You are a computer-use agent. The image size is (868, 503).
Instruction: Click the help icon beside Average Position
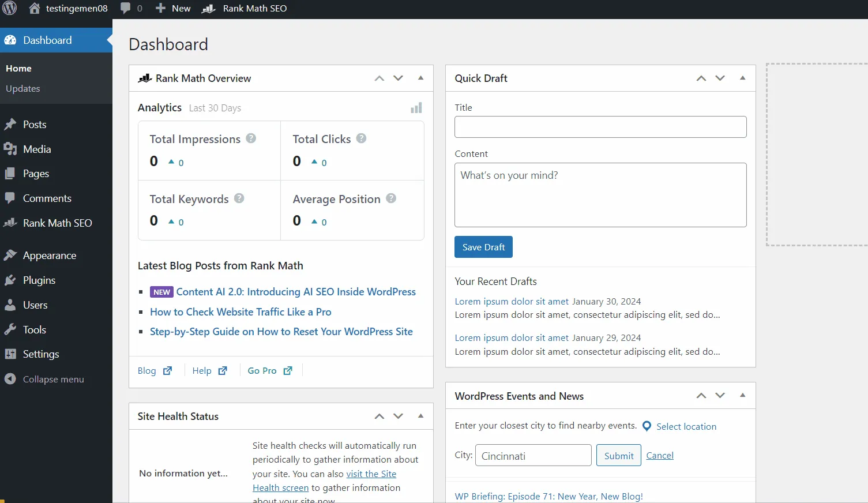tap(391, 198)
